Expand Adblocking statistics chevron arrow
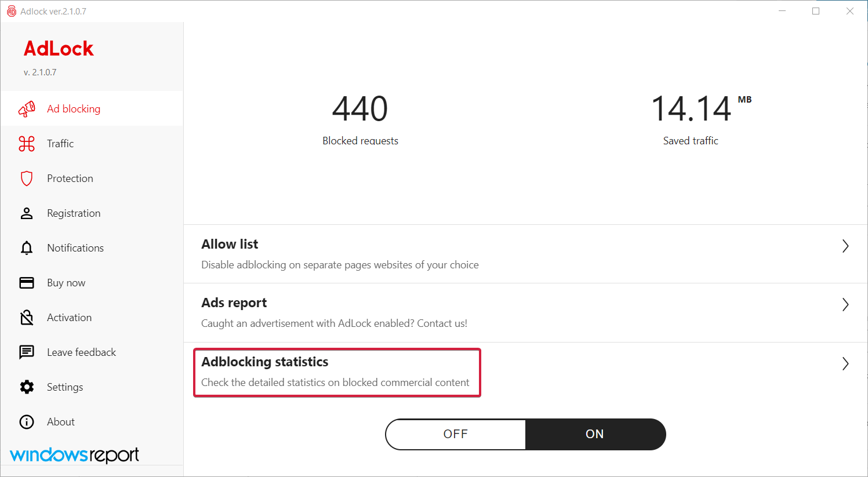The image size is (868, 477). (845, 364)
